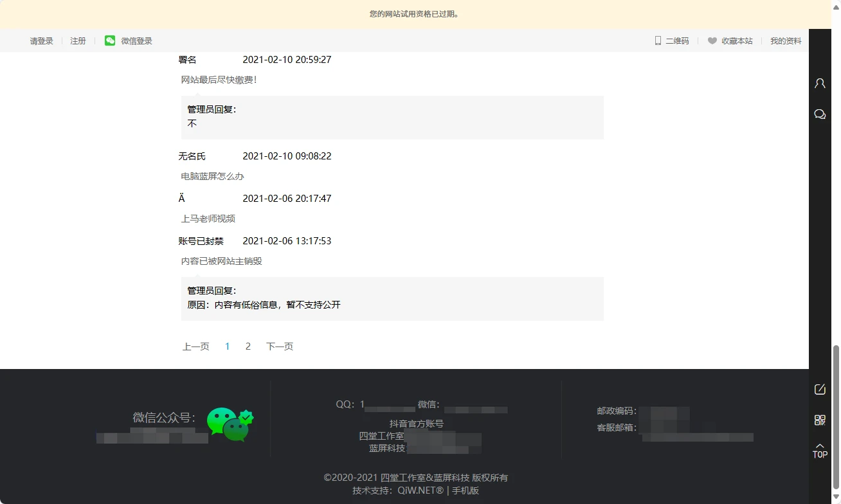Open the chat bubble icon in sidebar
The height and width of the screenshot is (504, 841).
(820, 114)
